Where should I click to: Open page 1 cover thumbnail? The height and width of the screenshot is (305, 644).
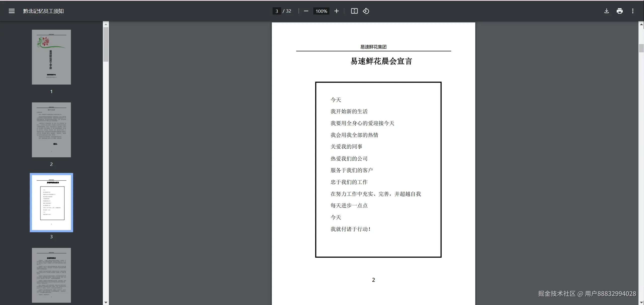[51, 57]
